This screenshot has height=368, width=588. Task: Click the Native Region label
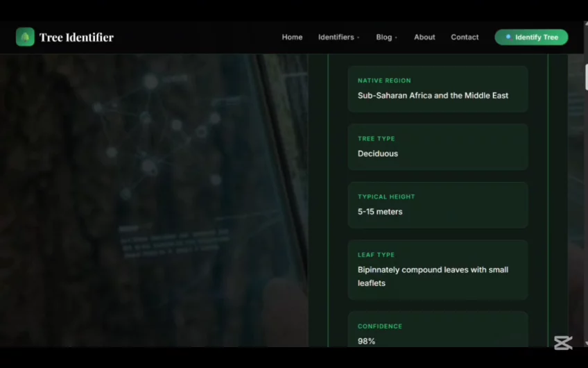click(x=384, y=81)
